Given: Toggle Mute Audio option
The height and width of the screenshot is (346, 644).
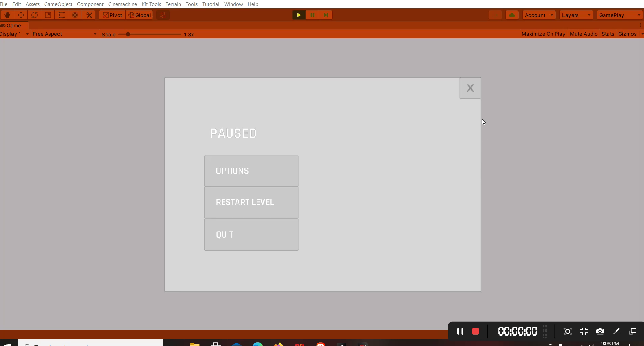Looking at the screenshot, I should click(583, 34).
